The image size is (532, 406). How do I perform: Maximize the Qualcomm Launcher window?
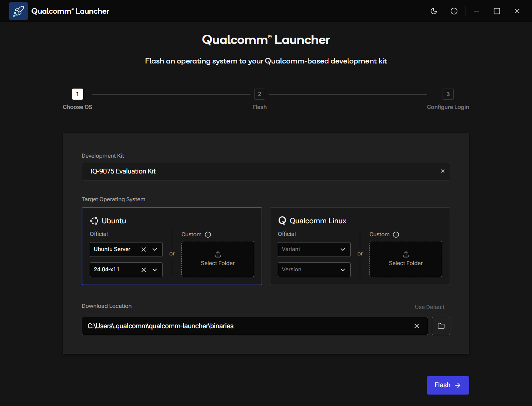(497, 11)
